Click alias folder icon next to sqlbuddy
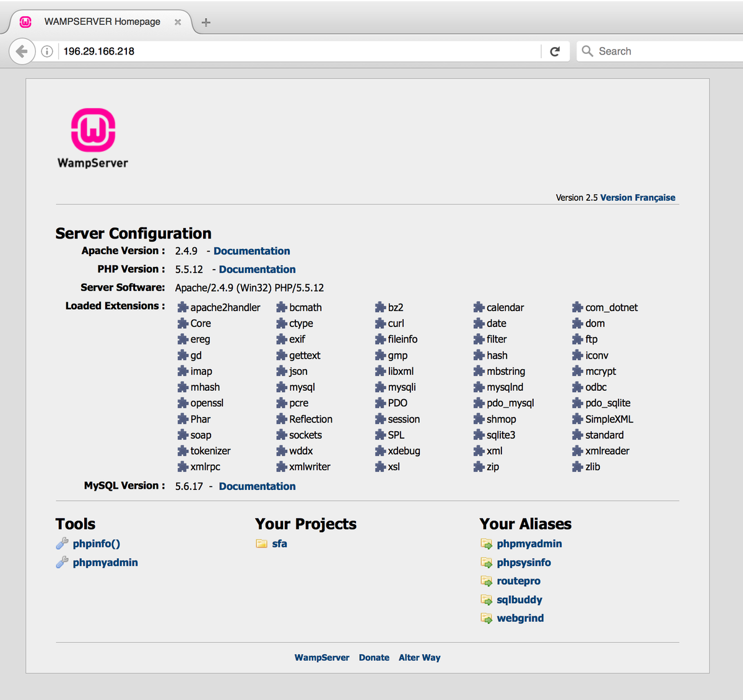Screen dimensions: 743x700 pos(487,600)
